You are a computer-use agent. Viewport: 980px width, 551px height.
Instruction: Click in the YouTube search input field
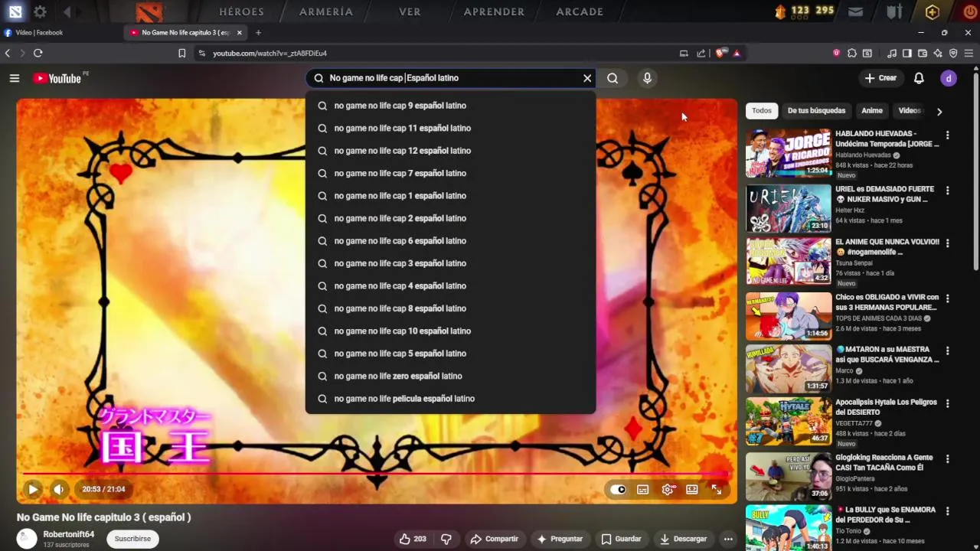(452, 78)
